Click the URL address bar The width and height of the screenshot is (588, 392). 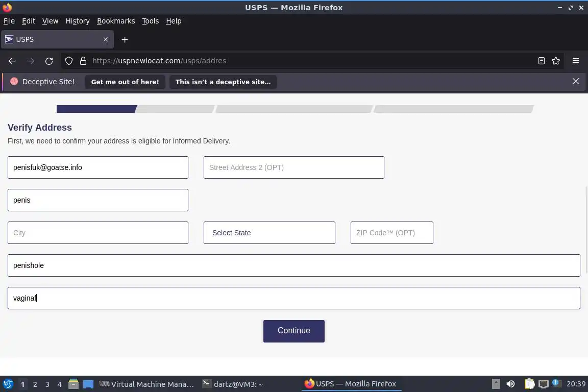point(311,61)
